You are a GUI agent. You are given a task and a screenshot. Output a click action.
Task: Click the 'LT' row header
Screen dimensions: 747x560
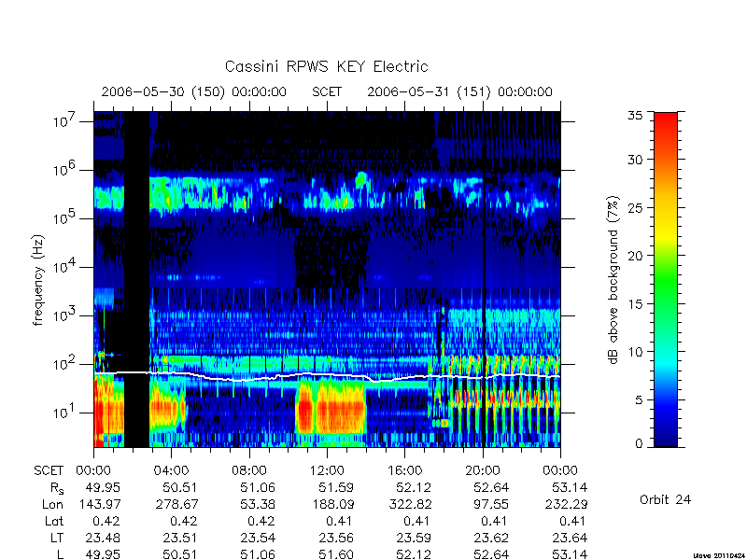tap(57, 538)
